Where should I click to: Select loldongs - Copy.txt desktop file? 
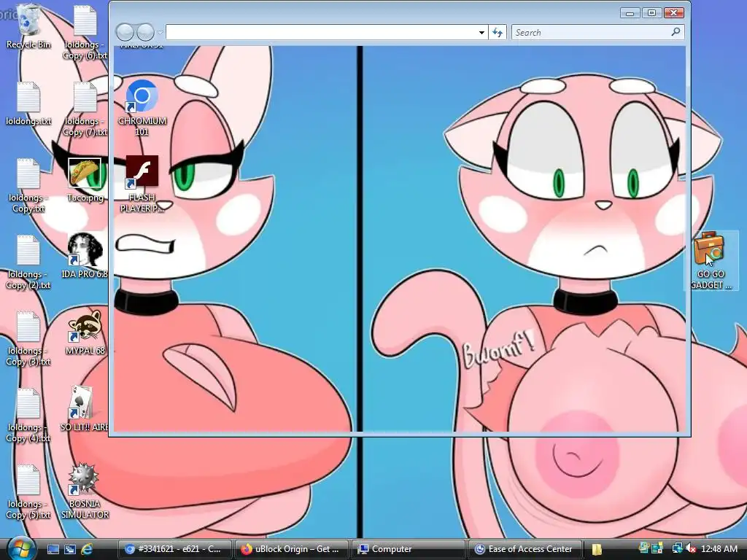click(28, 185)
